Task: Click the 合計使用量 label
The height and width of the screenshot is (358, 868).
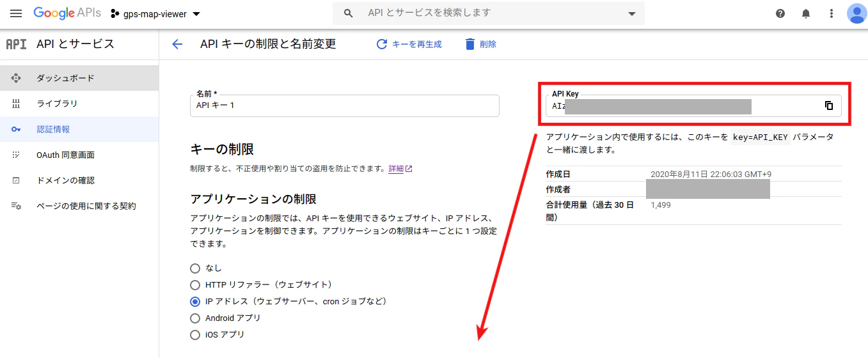Action: pos(590,211)
